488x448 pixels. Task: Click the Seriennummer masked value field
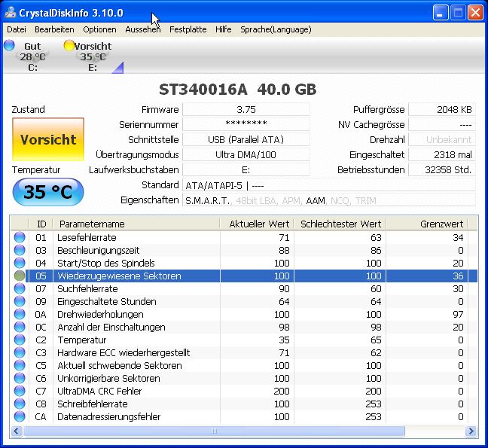tap(246, 124)
